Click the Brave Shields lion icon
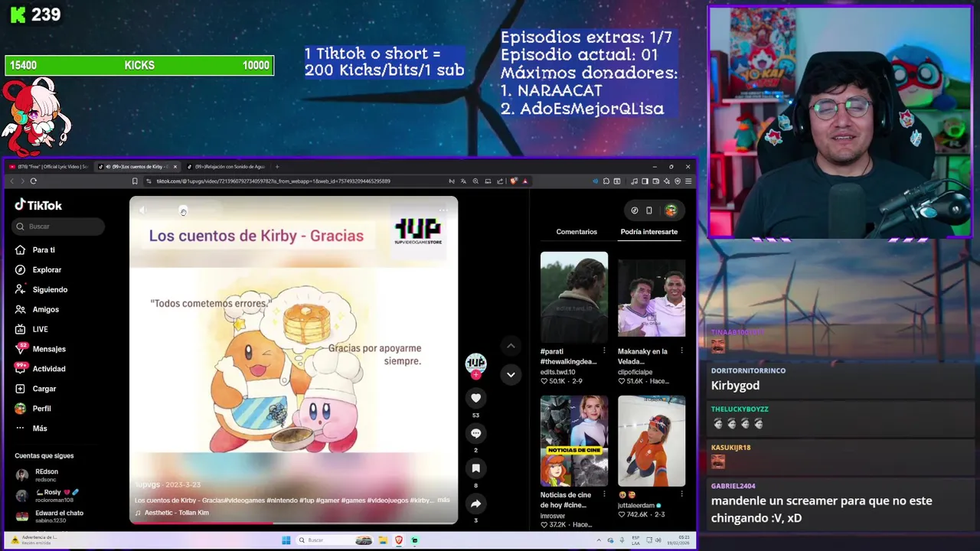980x551 pixels. pos(514,181)
